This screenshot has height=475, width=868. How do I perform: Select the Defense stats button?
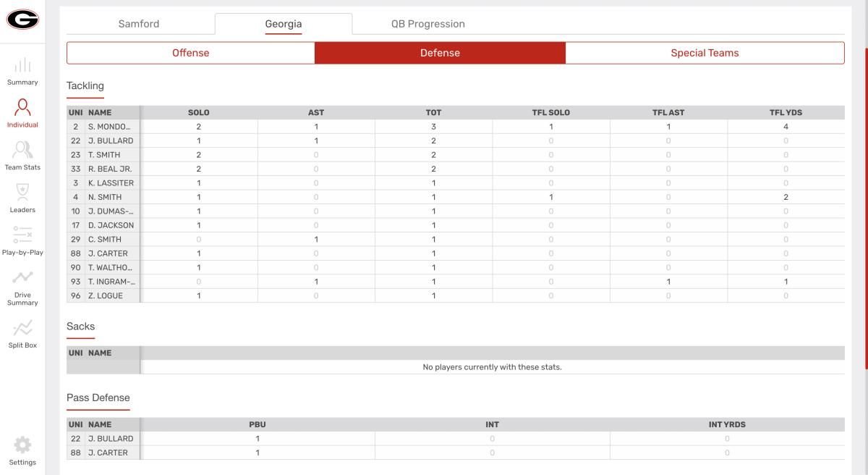click(440, 53)
